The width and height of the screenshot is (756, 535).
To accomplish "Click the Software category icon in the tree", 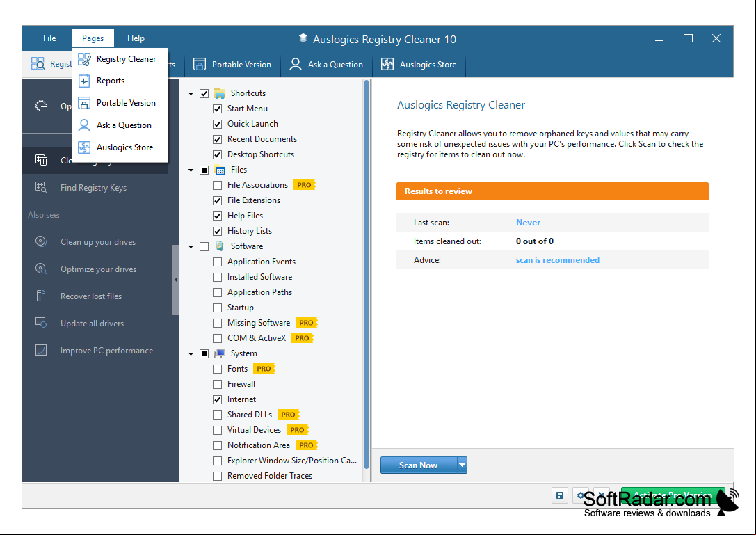I will click(220, 246).
